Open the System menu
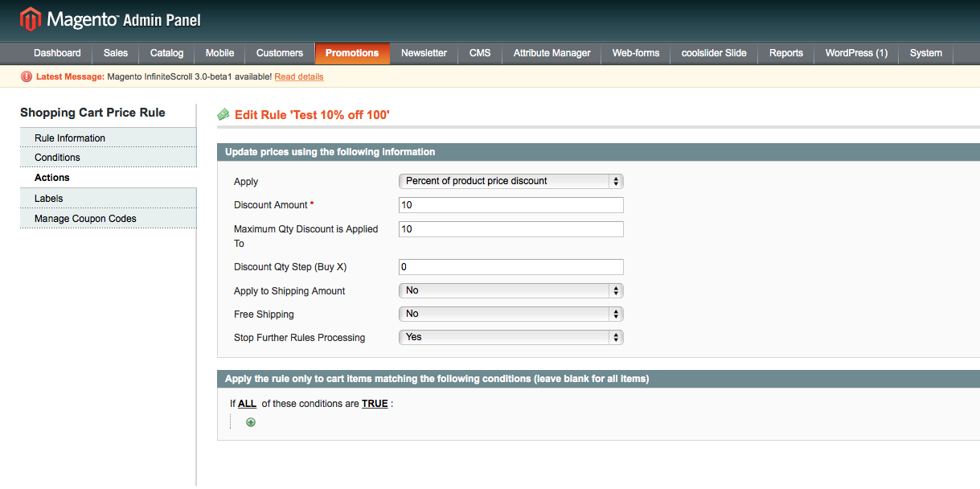 926,53
